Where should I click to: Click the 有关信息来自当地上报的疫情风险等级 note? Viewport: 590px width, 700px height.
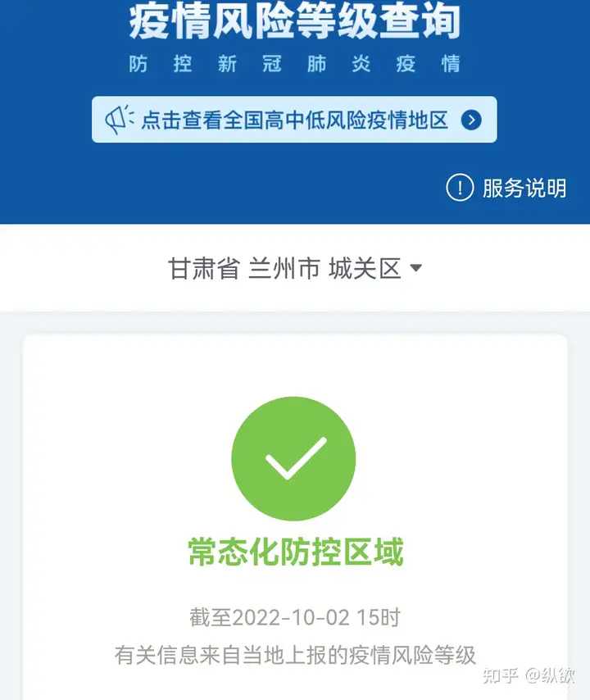295,656
